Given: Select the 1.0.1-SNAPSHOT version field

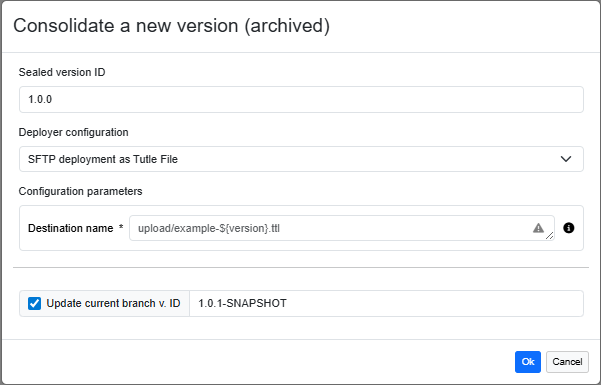Looking at the screenshot, I should pyautogui.click(x=386, y=303).
